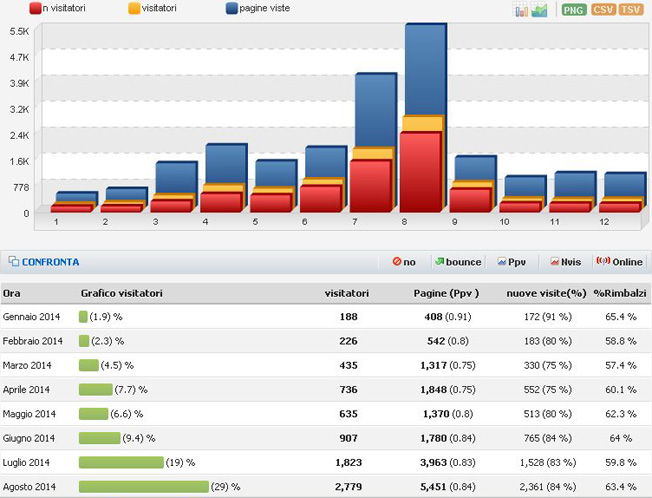The height and width of the screenshot is (498, 652).
Task: Switch to the area chart view icon
Action: coord(539,10)
